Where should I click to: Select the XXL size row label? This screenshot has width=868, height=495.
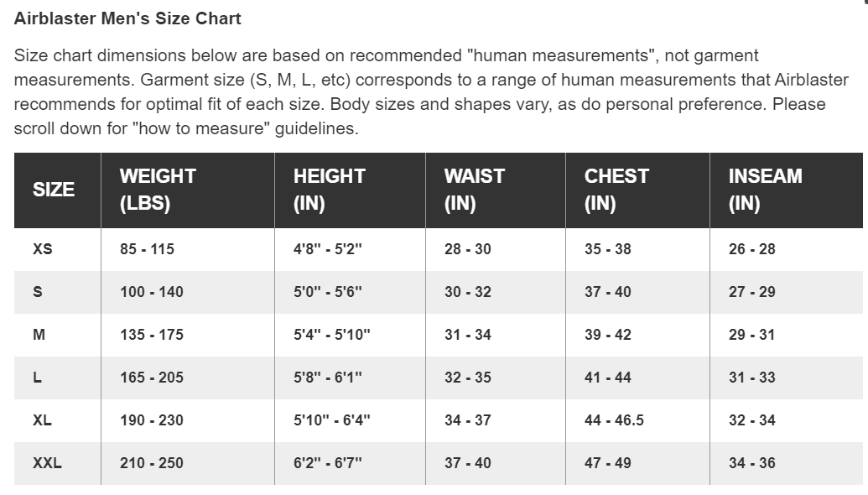click(47, 463)
